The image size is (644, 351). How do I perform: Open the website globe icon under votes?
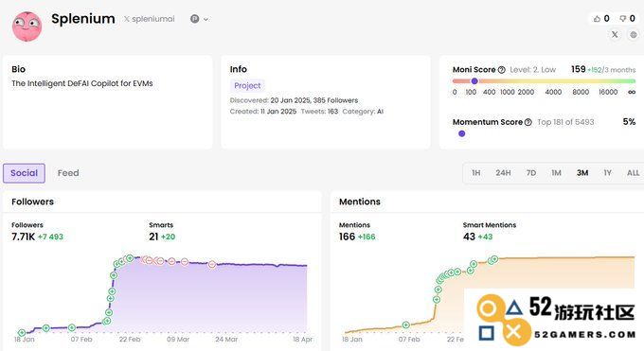click(x=634, y=35)
